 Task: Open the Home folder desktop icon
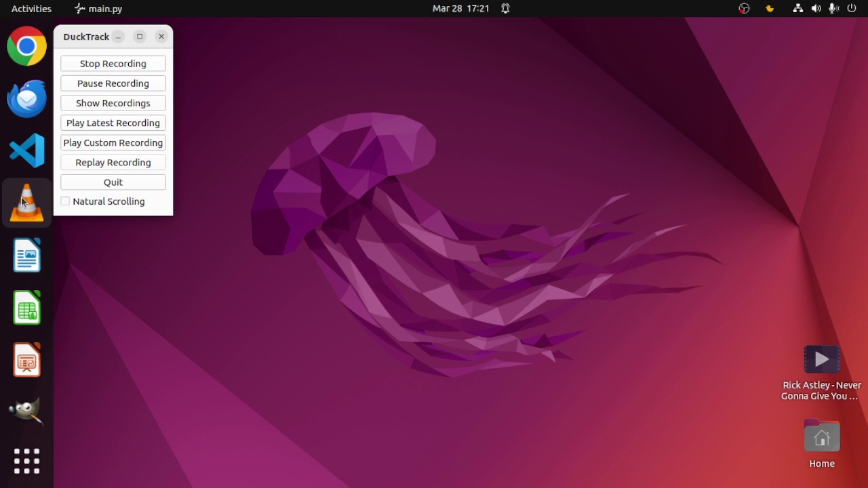coord(822,444)
